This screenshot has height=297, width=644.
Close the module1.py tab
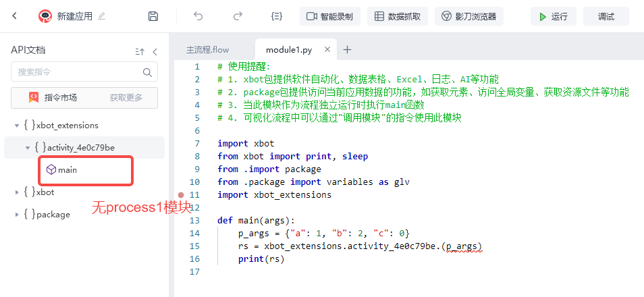(327, 50)
